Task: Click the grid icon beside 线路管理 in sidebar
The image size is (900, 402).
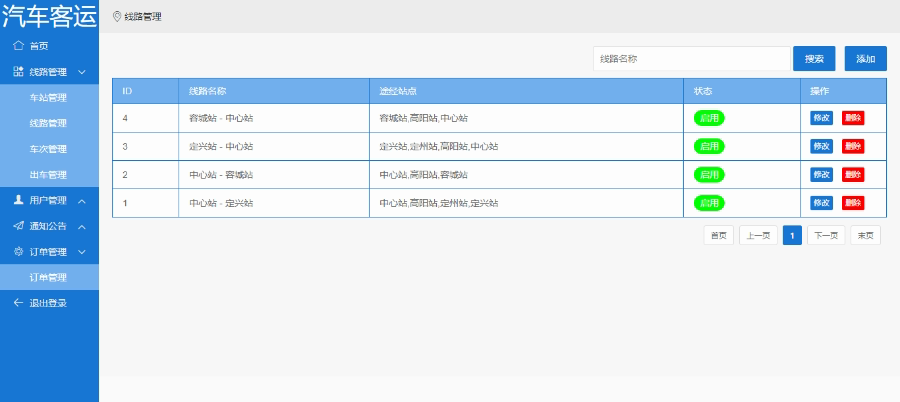Action: 18,72
